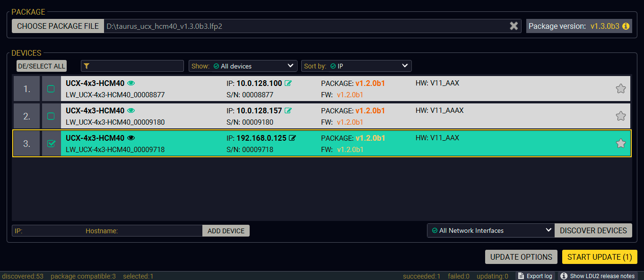Click Export log in status bar
The height and width of the screenshot is (280, 644).
click(x=534, y=276)
